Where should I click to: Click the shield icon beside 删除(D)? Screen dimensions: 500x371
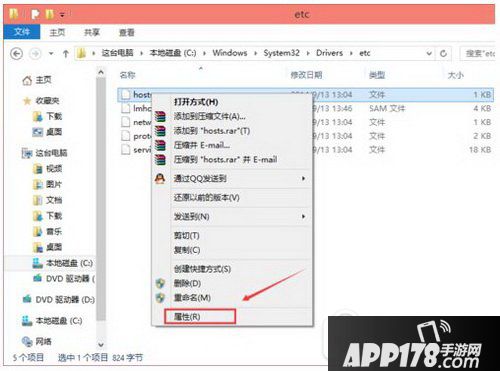[x=160, y=283]
